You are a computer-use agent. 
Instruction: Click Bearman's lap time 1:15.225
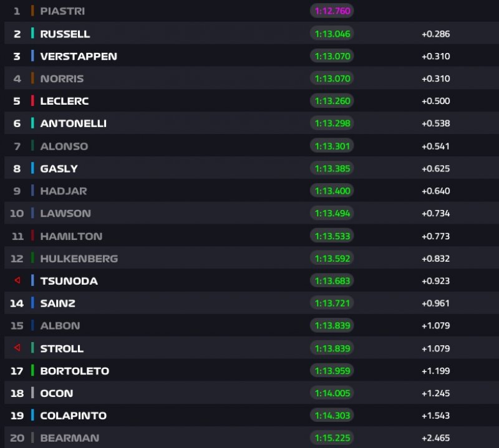pyautogui.click(x=332, y=437)
